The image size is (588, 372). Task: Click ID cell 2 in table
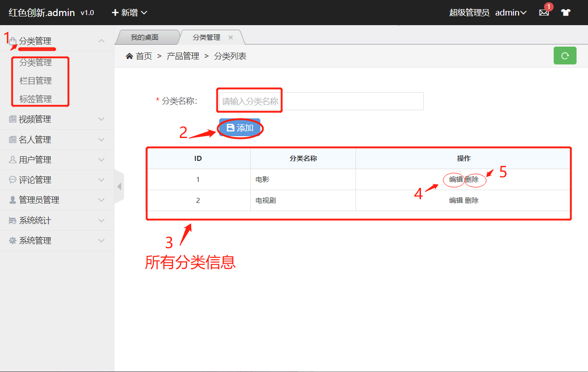point(198,201)
